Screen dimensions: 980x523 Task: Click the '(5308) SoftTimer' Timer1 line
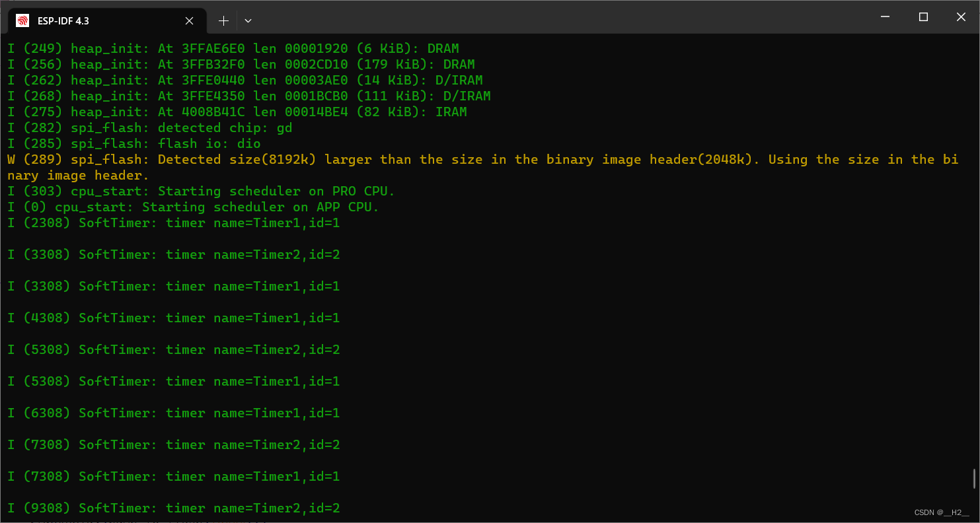(x=173, y=381)
